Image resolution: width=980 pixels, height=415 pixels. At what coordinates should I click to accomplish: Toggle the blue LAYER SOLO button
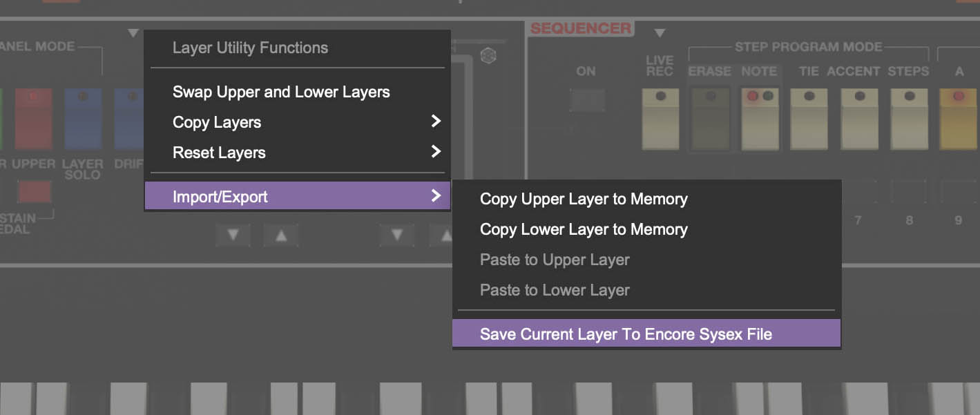tap(83, 119)
